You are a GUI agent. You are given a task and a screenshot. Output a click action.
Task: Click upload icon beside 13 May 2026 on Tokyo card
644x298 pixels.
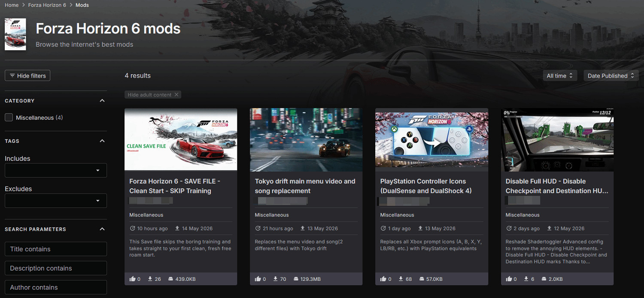click(302, 229)
